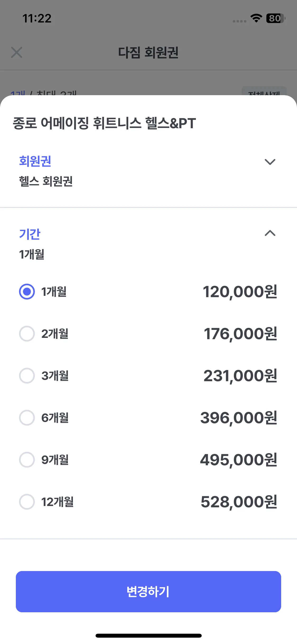Expand the 회원권 dropdown chevron
The height and width of the screenshot is (644, 297).
point(270,162)
